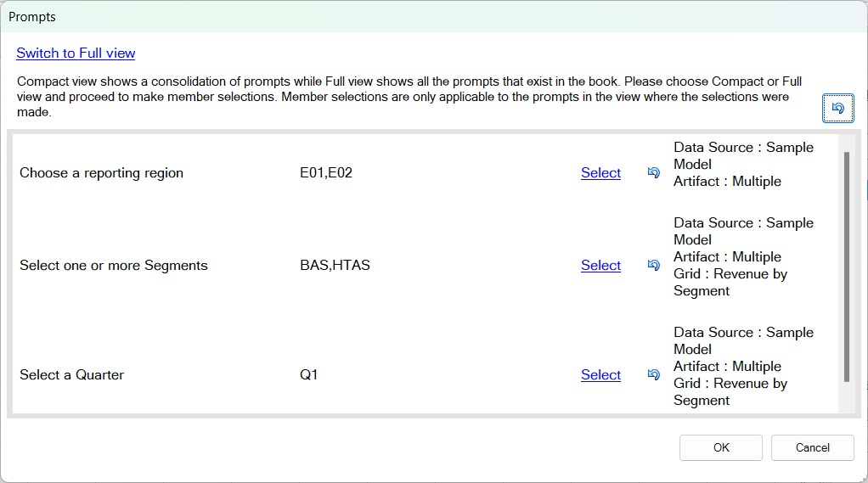Click the E01,E02 region value
This screenshot has width=868, height=483.
pos(326,173)
